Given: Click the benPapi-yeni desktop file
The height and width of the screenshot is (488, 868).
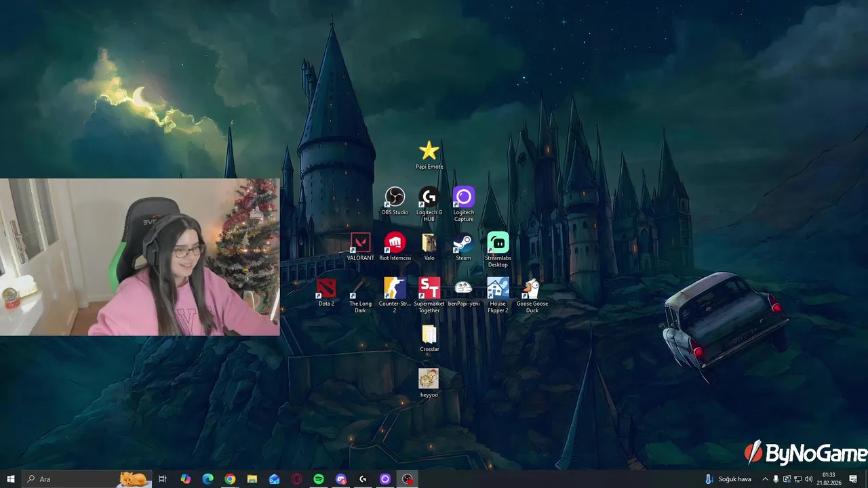Looking at the screenshot, I should [x=464, y=292].
